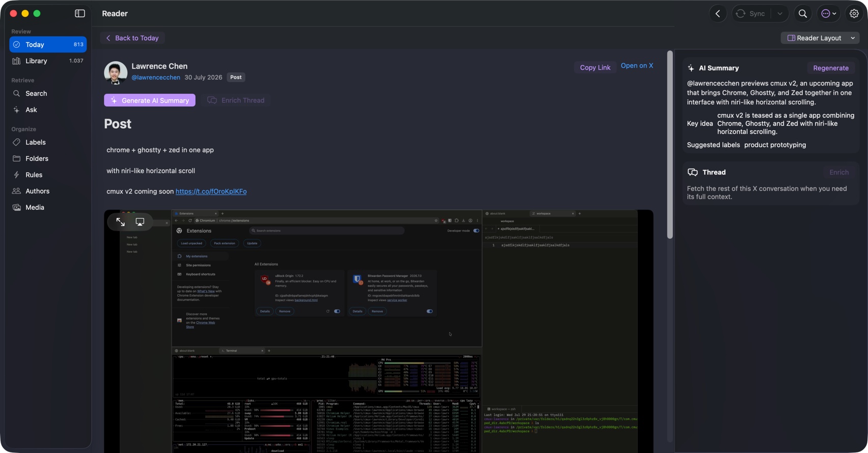Click the AirPlay icon on the media
Image resolution: width=868 pixels, height=453 pixels.
[140, 222]
